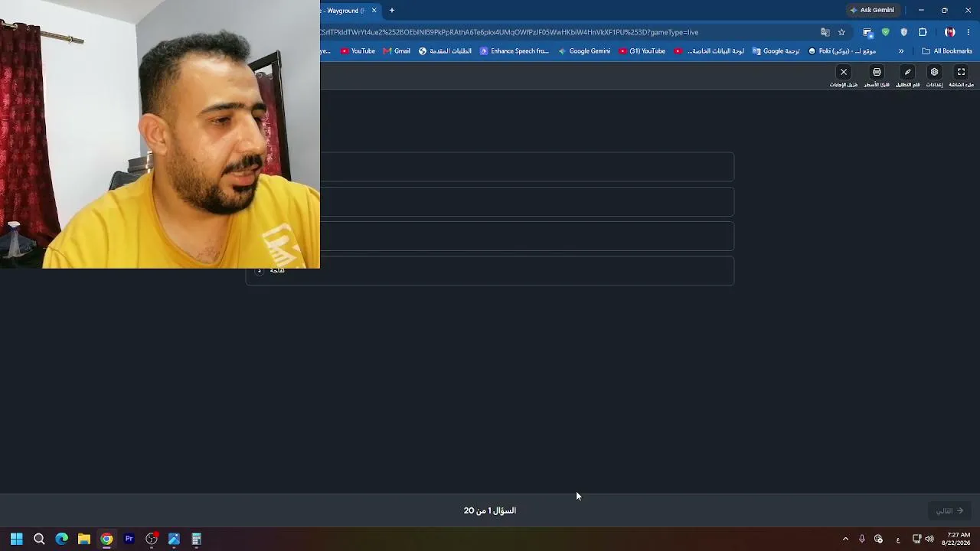The width and height of the screenshot is (980, 551).
Task: Open the 'لوحة البيانات الخاصة' bookmark
Action: 709,51
